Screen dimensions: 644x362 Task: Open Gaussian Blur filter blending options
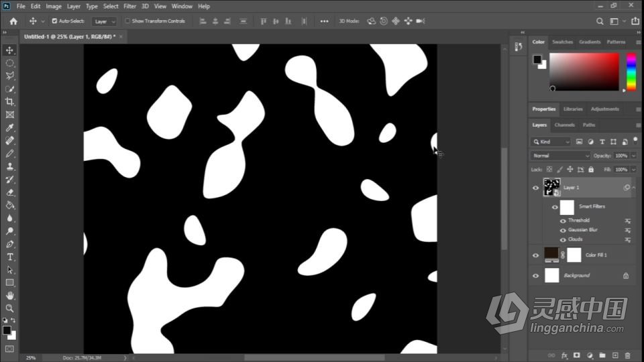coord(628,230)
